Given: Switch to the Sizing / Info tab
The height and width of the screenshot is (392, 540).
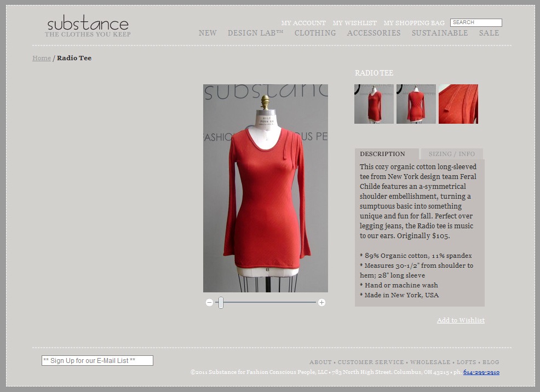Looking at the screenshot, I should click(x=451, y=154).
